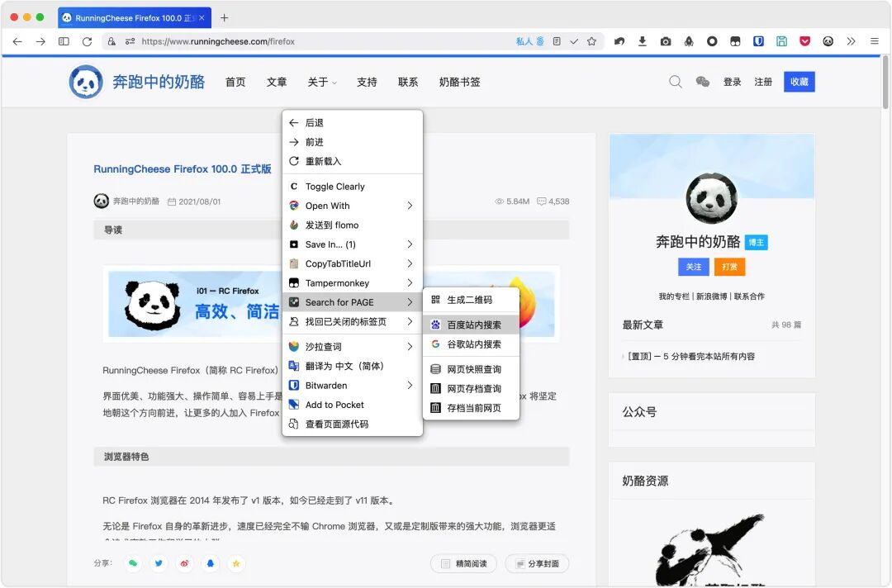Open the downloads toolbar icon
The image size is (892, 588).
point(643,41)
